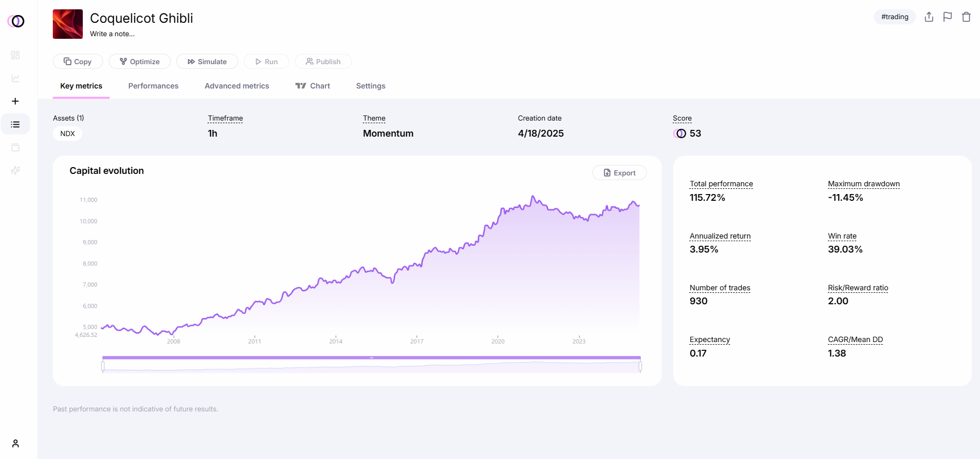Click the score icon next to 53
The height and width of the screenshot is (459, 980).
tap(680, 134)
